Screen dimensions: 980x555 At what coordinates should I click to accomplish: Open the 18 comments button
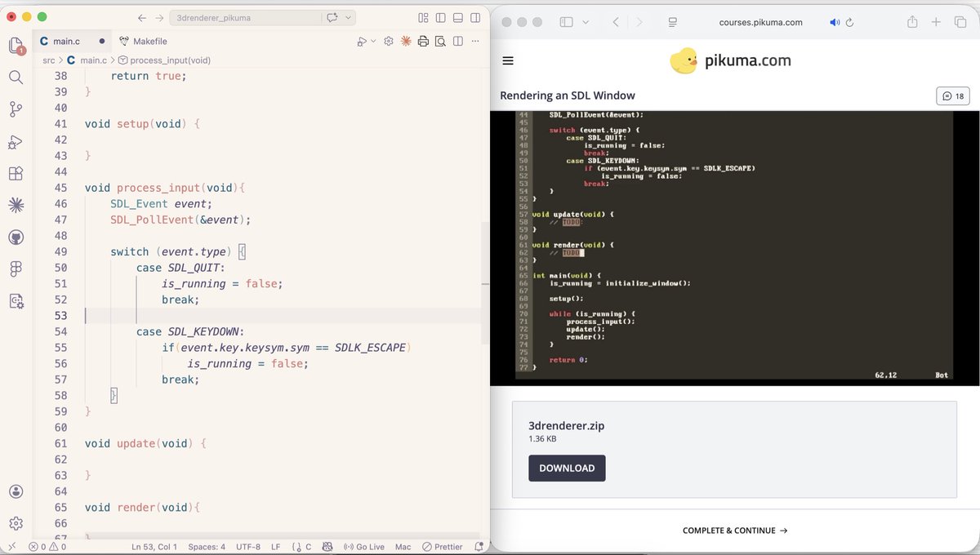coord(953,95)
